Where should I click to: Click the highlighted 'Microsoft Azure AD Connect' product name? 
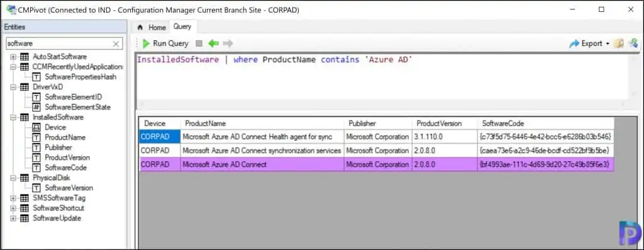262,164
